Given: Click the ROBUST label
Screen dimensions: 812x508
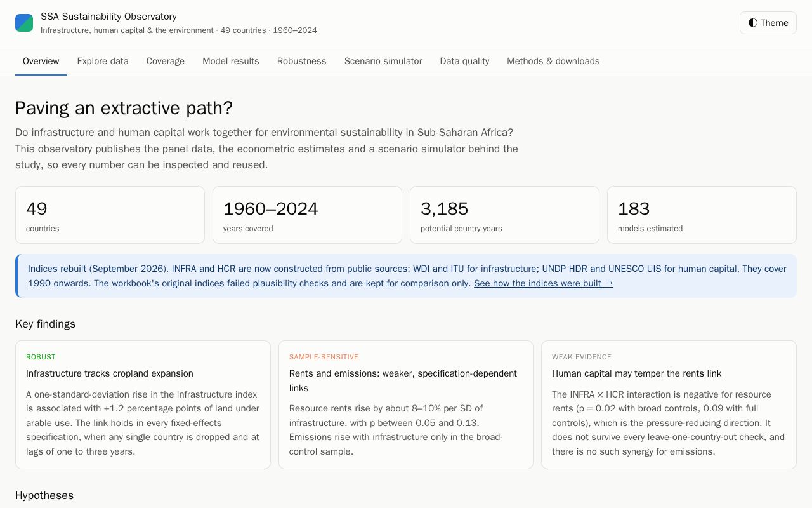Looking at the screenshot, I should 41,357.
